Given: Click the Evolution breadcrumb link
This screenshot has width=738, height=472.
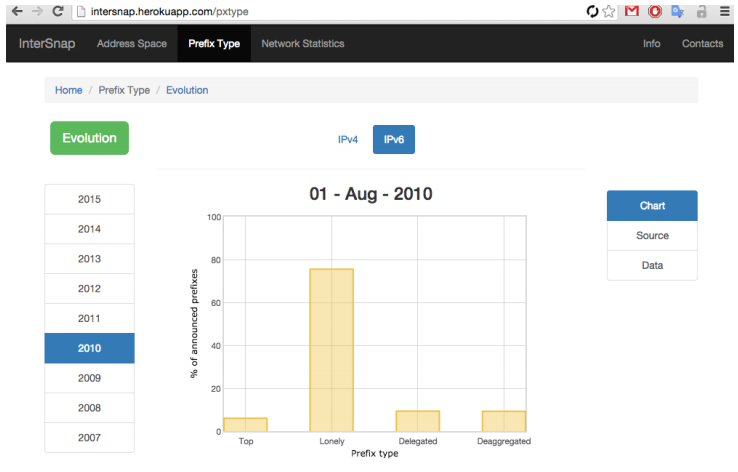Looking at the screenshot, I should coord(187,90).
